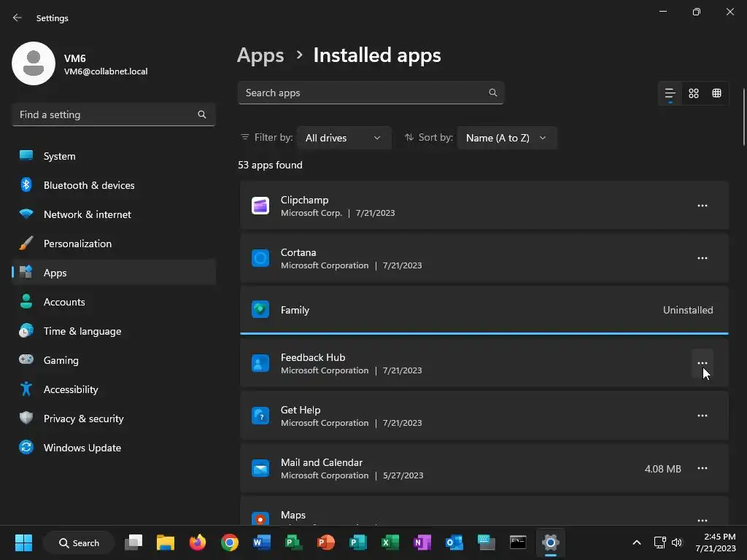Switch to list view layout icon
747x560 pixels.
tap(670, 93)
